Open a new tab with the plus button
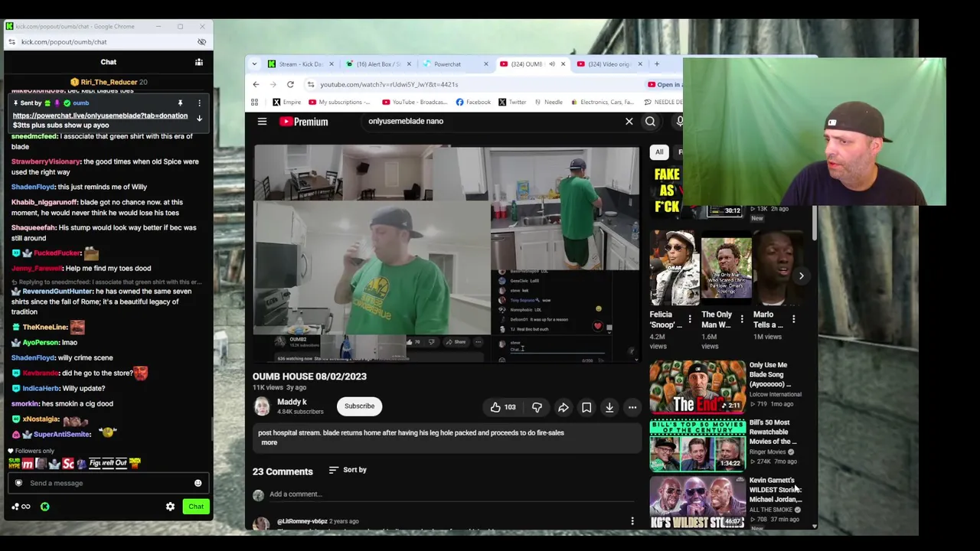 tap(656, 64)
